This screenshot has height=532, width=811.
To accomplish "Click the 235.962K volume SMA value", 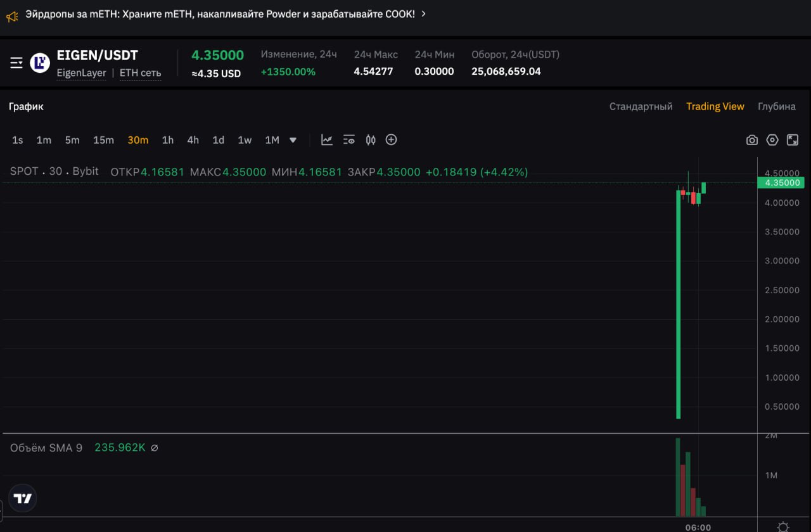I will (x=120, y=448).
